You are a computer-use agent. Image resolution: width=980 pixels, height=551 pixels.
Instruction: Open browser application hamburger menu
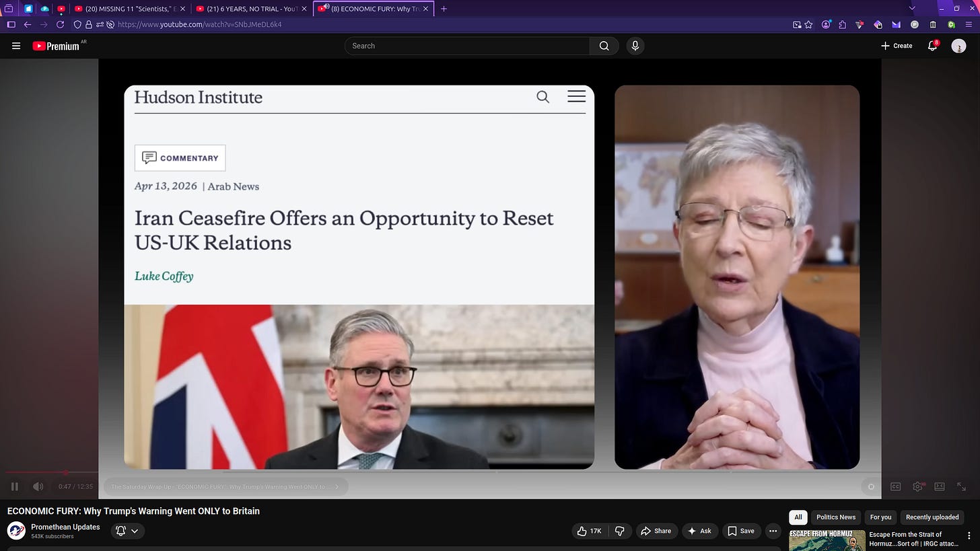tap(969, 24)
